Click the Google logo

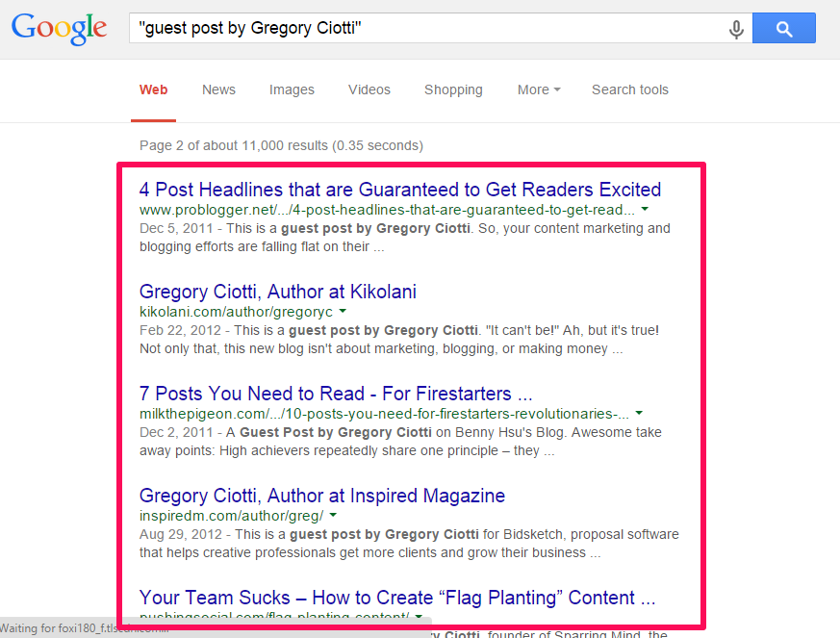(59, 28)
